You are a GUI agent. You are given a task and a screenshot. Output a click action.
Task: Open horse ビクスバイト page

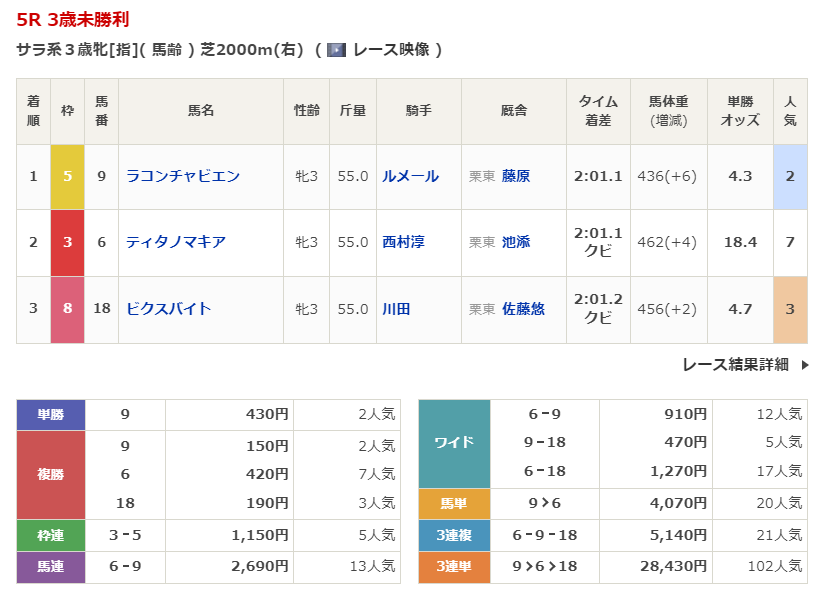point(169,309)
